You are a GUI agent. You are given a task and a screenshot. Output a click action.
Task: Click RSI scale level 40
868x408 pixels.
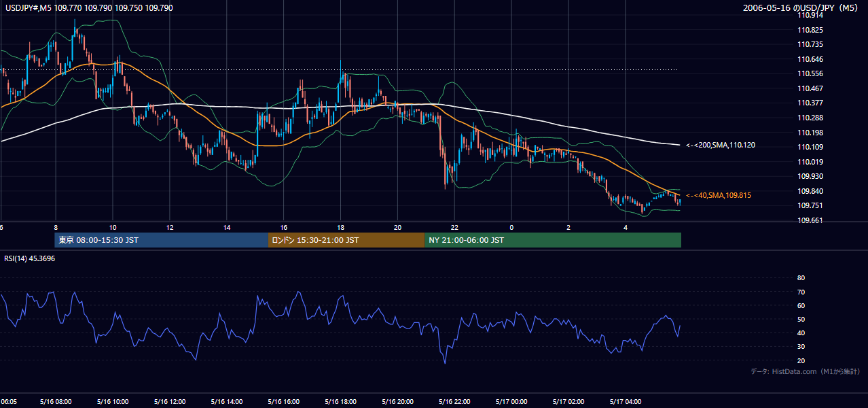(801, 333)
